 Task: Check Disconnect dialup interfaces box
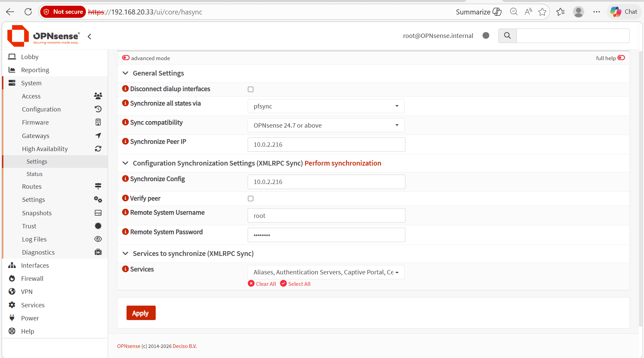coord(251,89)
